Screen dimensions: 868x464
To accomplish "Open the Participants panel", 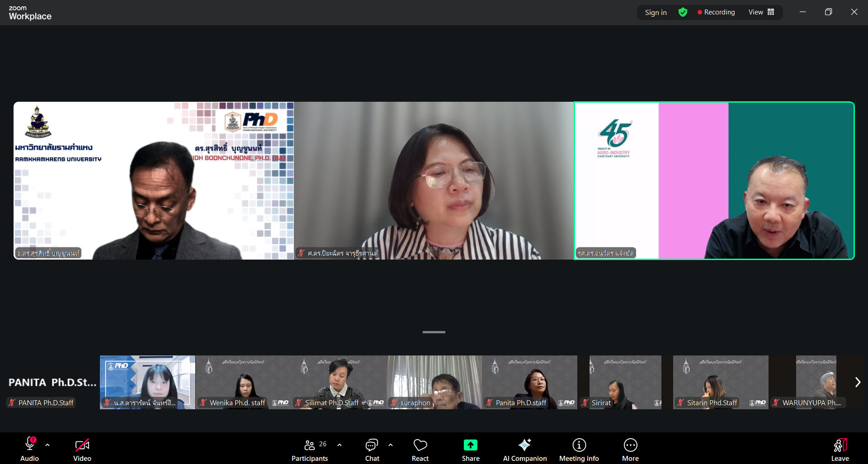I will [x=310, y=450].
